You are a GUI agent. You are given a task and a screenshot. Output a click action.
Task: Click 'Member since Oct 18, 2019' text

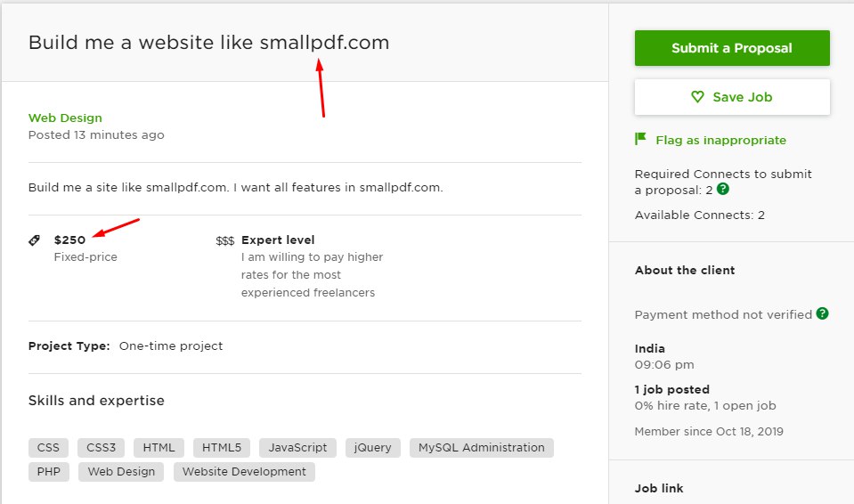[x=709, y=432]
